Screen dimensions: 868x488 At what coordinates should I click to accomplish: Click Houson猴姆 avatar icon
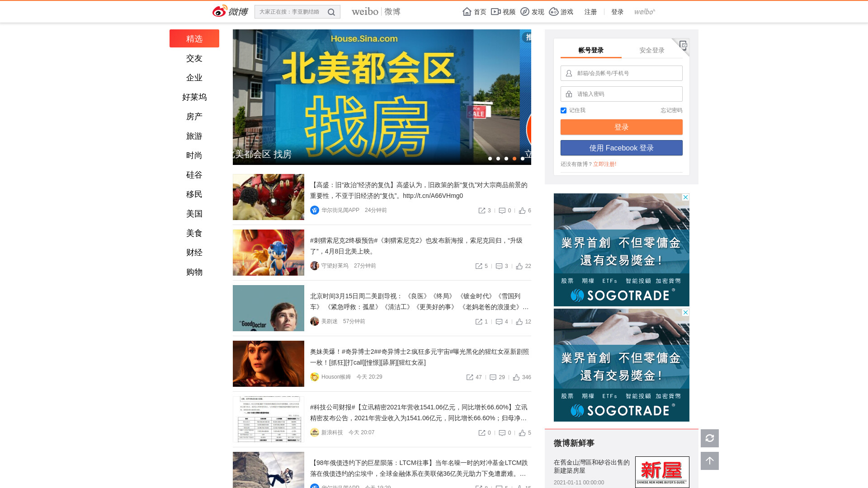pos(315,377)
